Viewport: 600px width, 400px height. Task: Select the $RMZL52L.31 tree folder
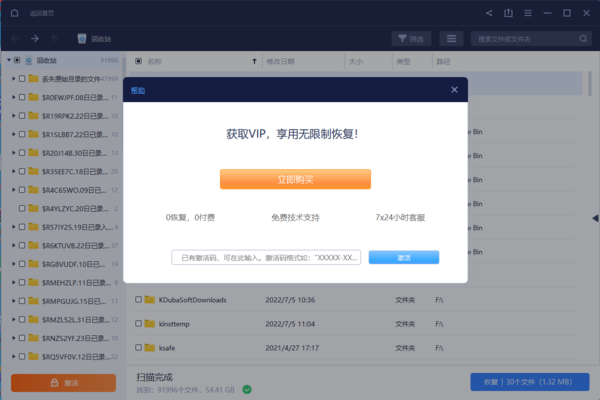point(76,320)
